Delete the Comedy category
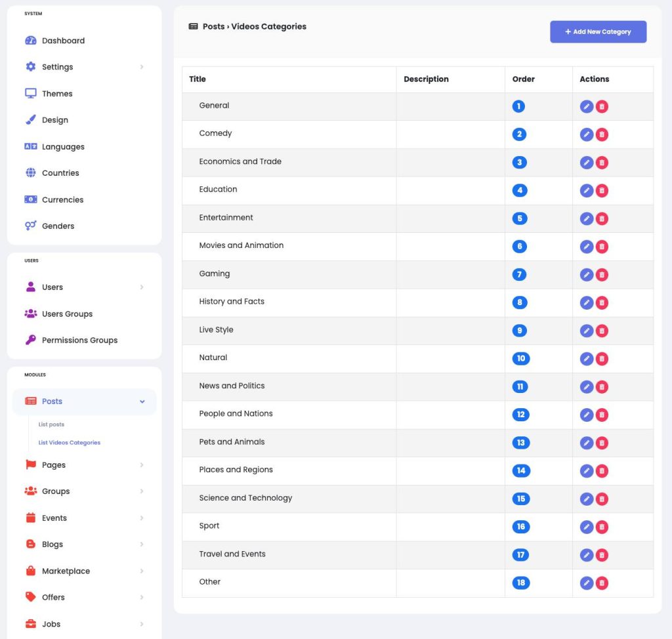This screenshot has width=672, height=639. (602, 134)
